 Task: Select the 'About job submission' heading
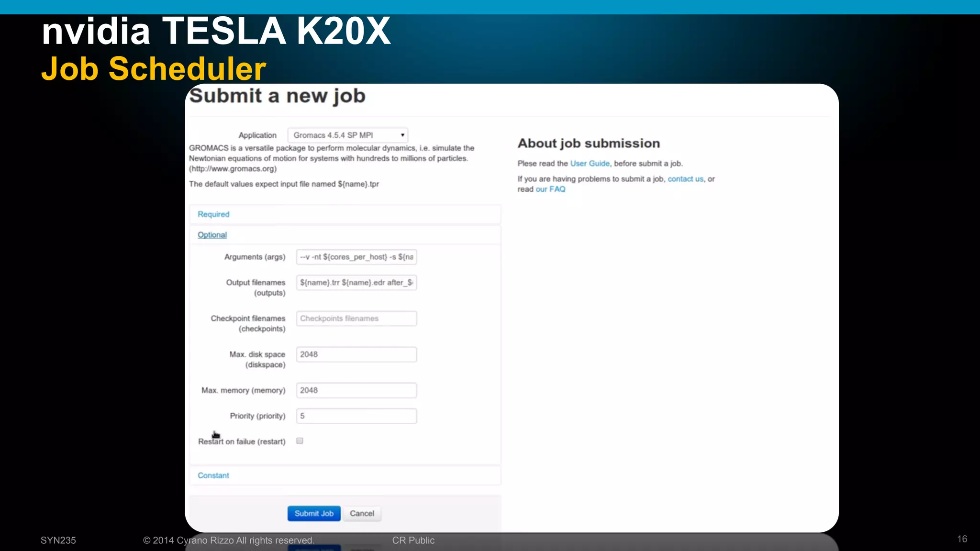click(589, 143)
